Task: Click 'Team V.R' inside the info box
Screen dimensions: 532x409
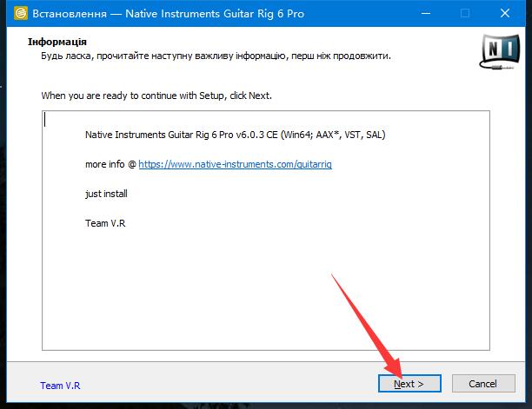Action: (105, 223)
